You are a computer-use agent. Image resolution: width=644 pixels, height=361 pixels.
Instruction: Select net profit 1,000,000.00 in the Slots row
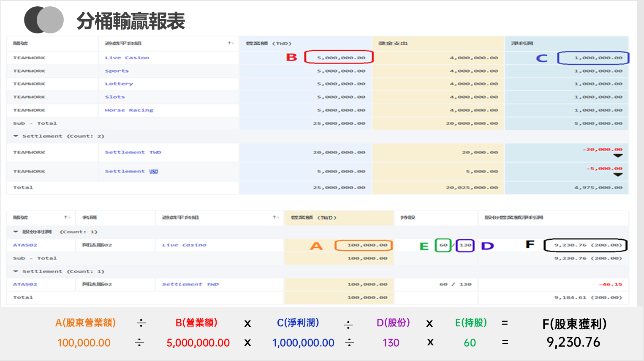click(598, 97)
